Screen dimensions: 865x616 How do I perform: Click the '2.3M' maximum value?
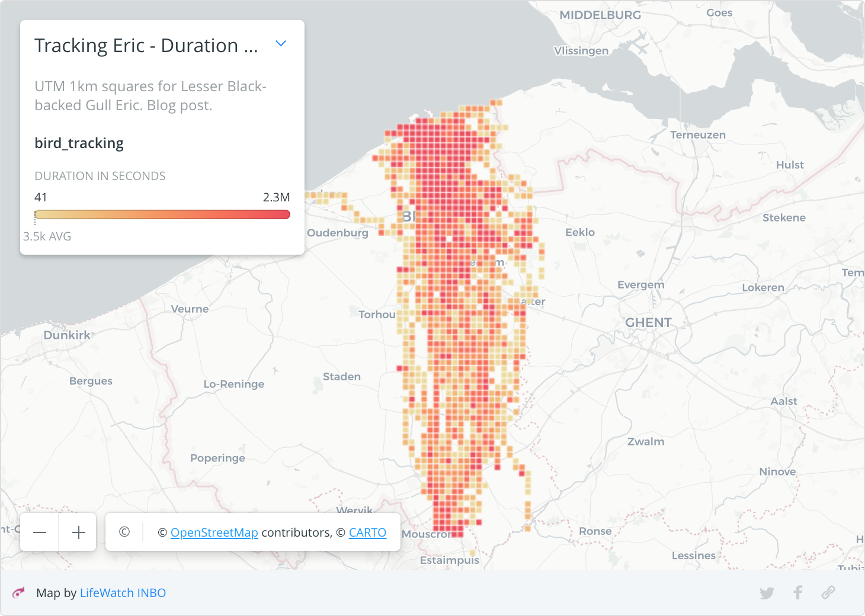(276, 197)
